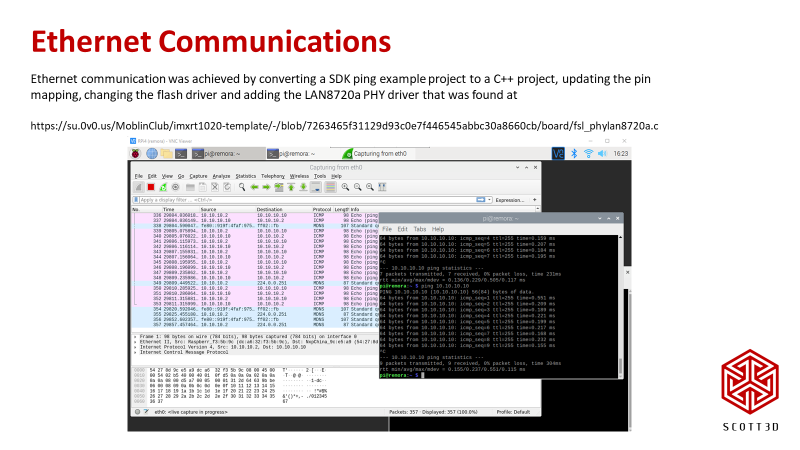Go forward with the green right arrow

point(266,187)
